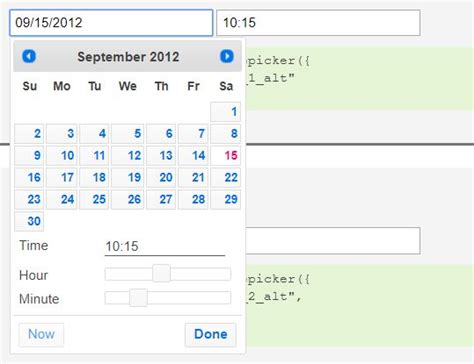
Task: Choose day 2 on Sunday column
Action: click(29, 134)
